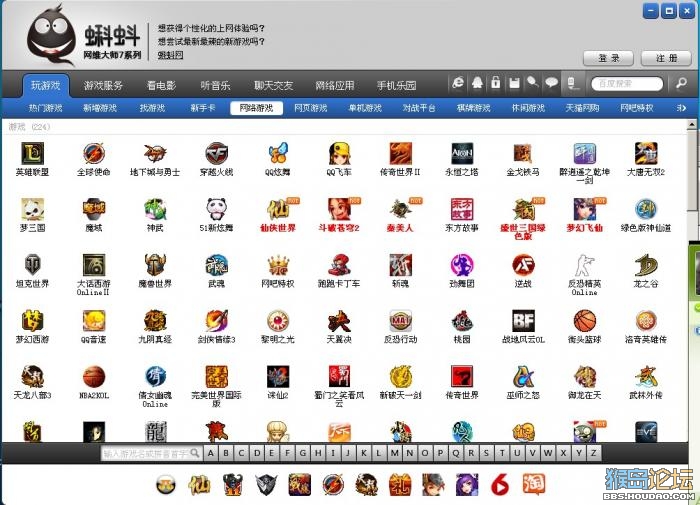Launch 穿越火线 CF icon
The width and height of the screenshot is (700, 505).
(x=217, y=153)
